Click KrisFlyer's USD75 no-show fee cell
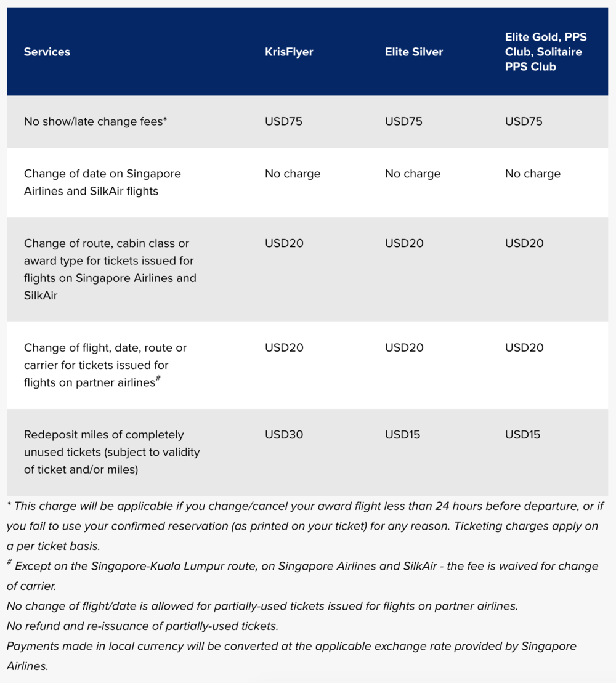Screen dimensions: 616x683 click(x=283, y=121)
